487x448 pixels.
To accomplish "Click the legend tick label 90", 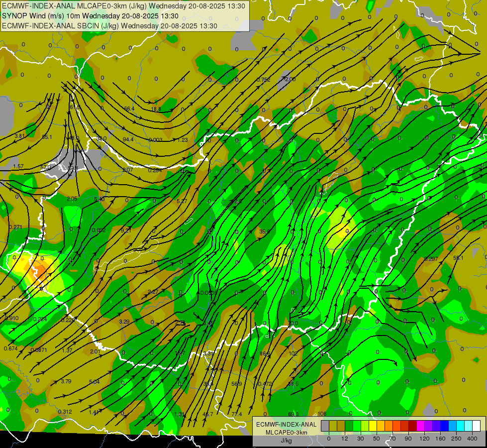I will pos(408,439).
